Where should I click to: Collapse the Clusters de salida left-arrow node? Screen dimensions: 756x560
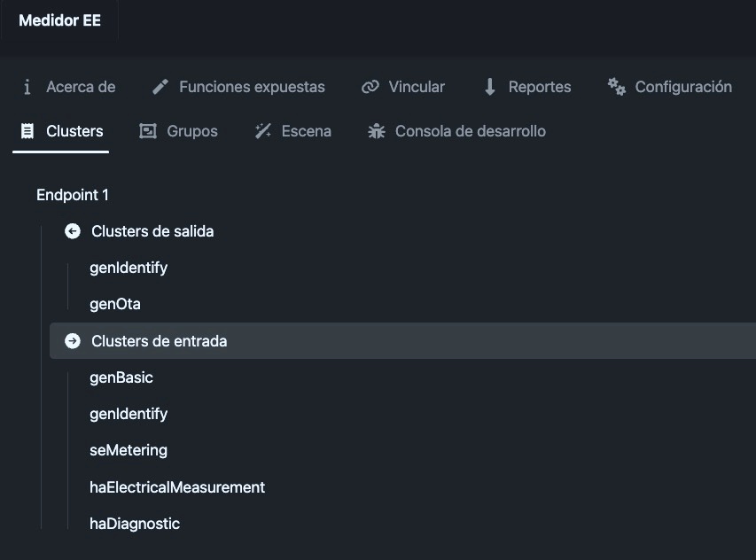click(x=73, y=231)
